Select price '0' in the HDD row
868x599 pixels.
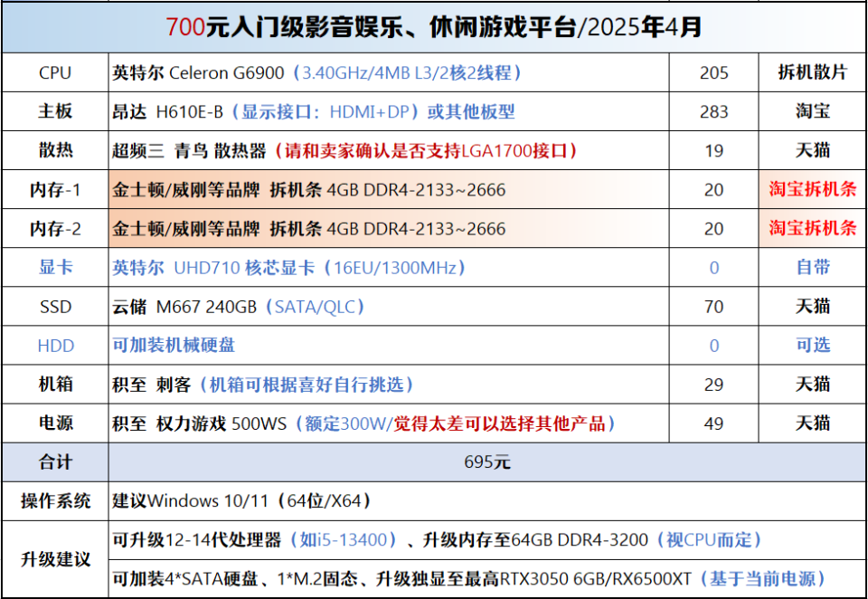pyautogui.click(x=713, y=346)
